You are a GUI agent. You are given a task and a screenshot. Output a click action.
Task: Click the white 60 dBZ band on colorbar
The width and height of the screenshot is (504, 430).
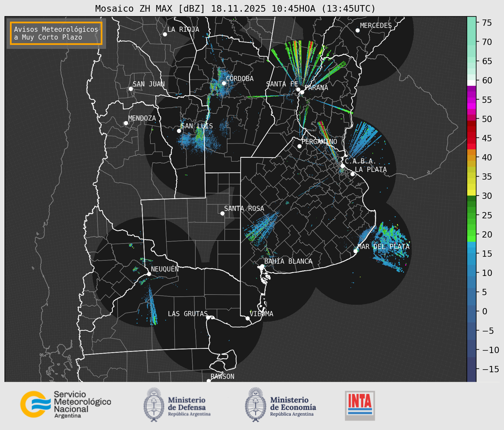tap(471, 83)
